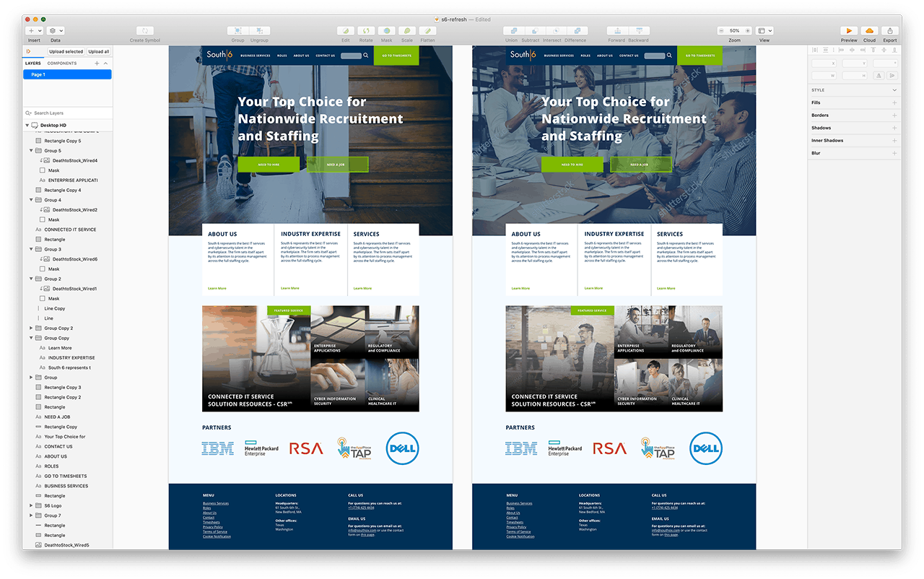Viewport: 924px width, 579px height.
Task: Click the Export toolbar icon
Action: (890, 31)
